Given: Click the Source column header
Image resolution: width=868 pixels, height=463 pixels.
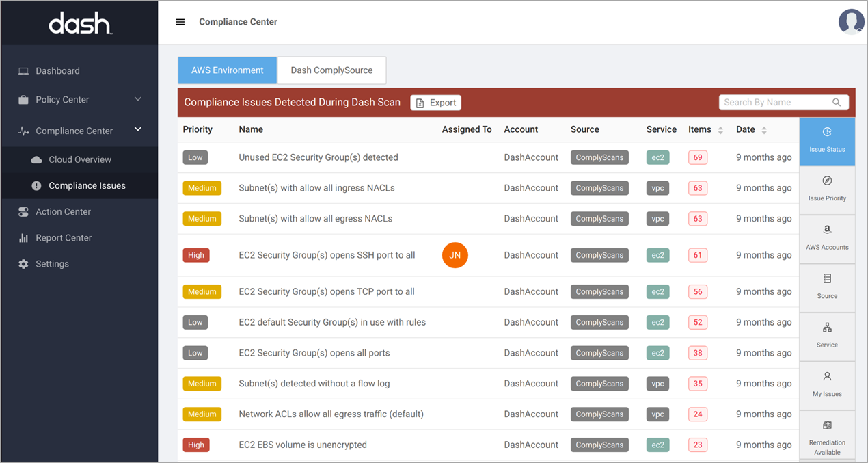Looking at the screenshot, I should tap(585, 129).
